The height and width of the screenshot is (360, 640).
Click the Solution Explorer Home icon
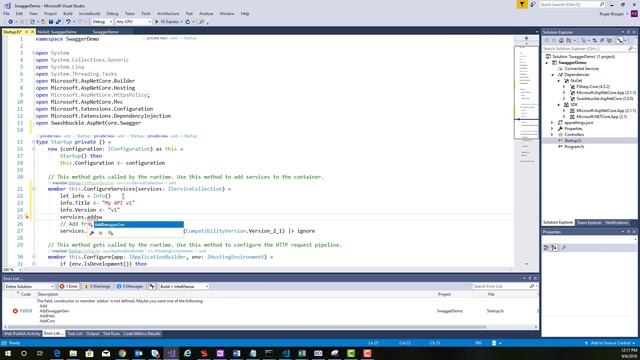pos(561,40)
